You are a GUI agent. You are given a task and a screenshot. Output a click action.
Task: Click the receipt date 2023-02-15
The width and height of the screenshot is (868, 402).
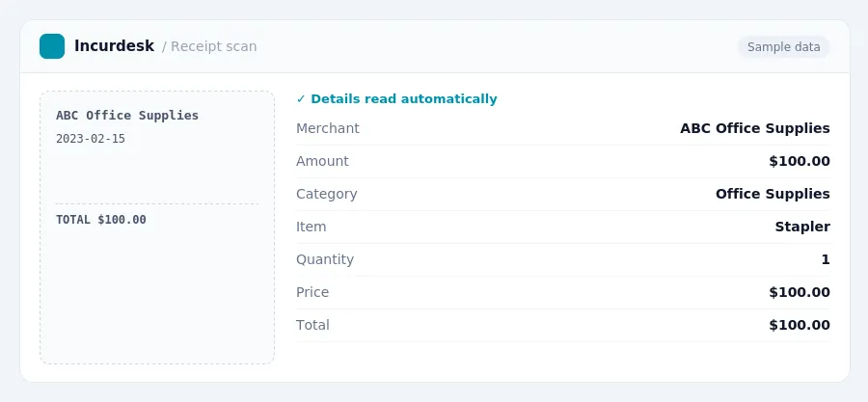pyautogui.click(x=91, y=138)
